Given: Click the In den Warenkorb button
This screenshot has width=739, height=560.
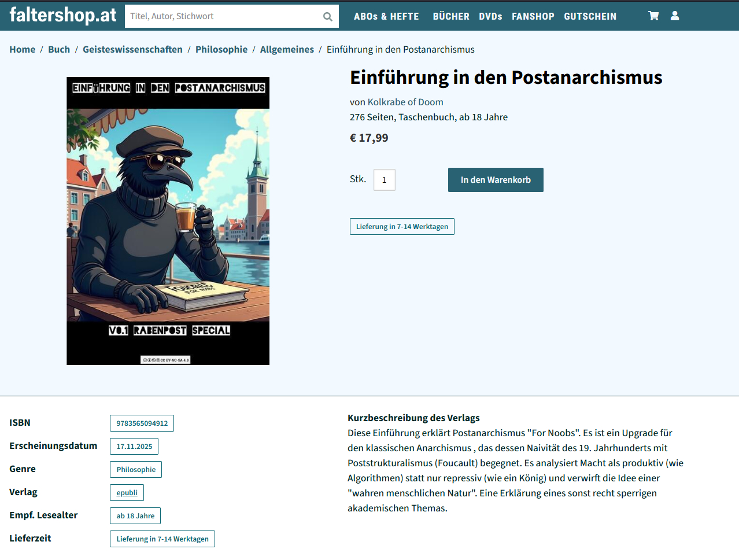Looking at the screenshot, I should [496, 180].
